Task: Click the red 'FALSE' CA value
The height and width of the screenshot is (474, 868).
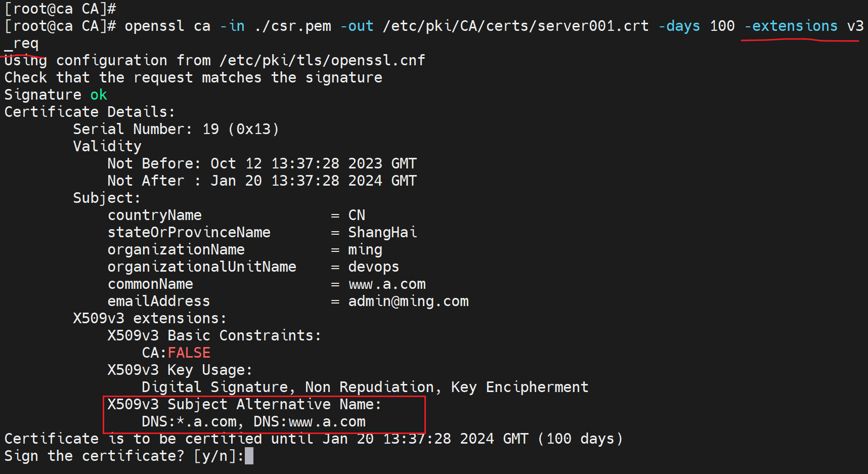Action: [189, 353]
